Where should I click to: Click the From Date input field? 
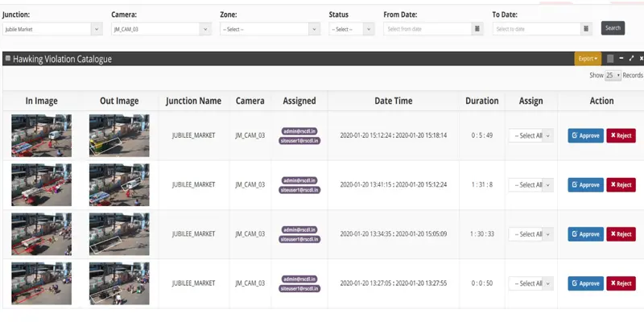coord(427,29)
